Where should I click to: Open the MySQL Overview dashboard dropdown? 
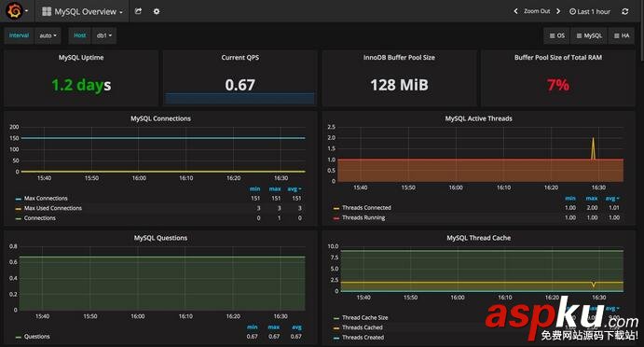click(x=83, y=11)
